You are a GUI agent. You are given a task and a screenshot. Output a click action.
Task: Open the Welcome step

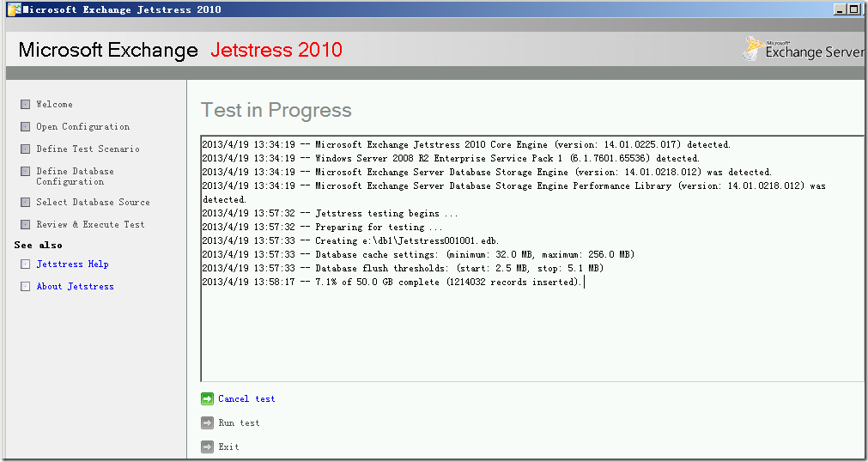tap(54, 104)
